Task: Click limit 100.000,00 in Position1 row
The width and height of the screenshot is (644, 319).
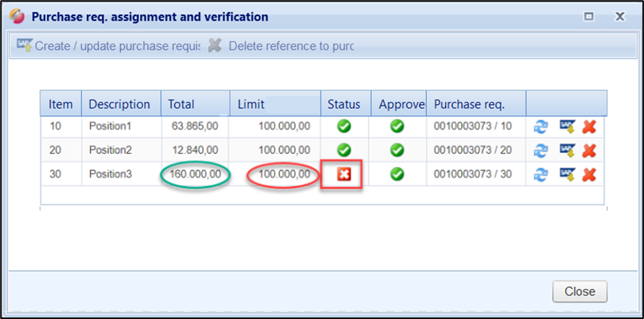Action: 285,126
